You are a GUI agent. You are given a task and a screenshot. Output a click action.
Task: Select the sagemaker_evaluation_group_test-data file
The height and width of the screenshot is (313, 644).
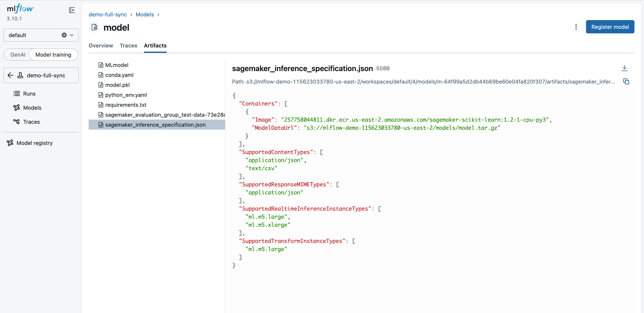[157, 115]
